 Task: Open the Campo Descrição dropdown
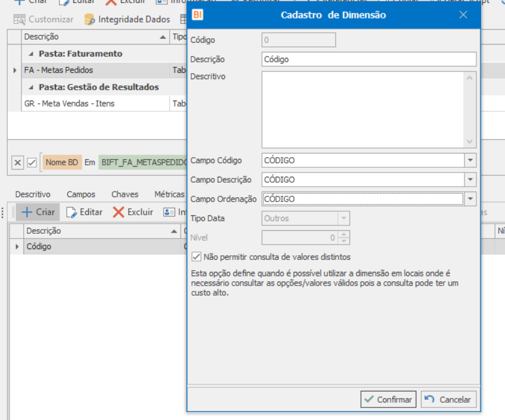(x=470, y=180)
